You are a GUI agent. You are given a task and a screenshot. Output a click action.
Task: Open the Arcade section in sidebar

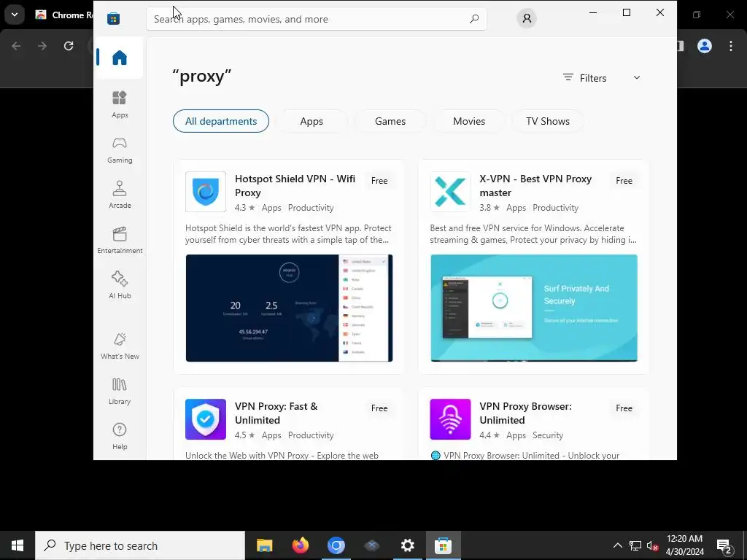[x=120, y=195]
